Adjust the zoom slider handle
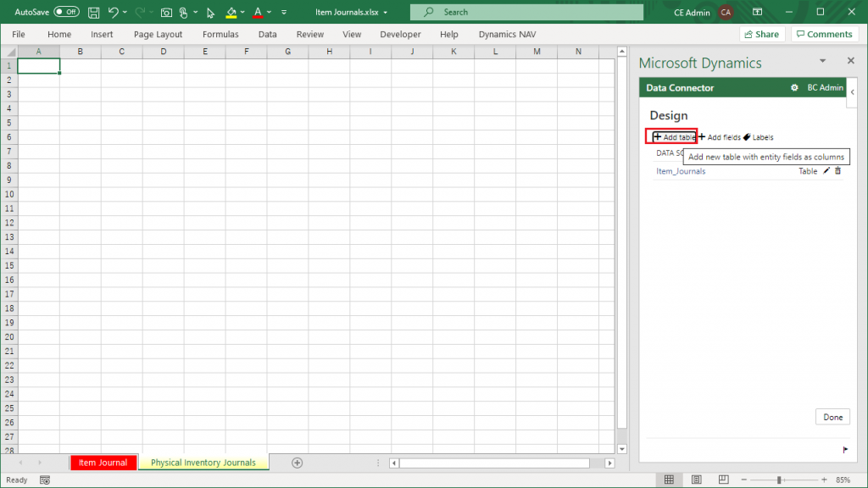868x488 pixels. coord(779,480)
